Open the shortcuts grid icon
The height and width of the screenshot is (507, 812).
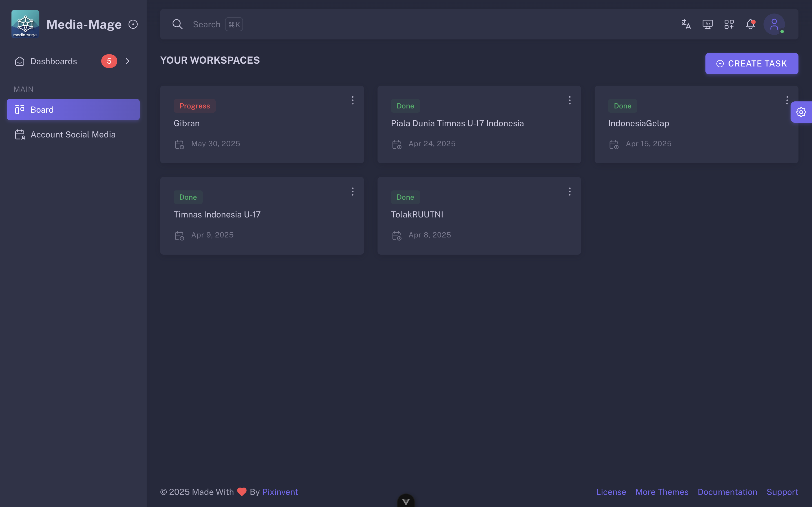pyautogui.click(x=729, y=24)
